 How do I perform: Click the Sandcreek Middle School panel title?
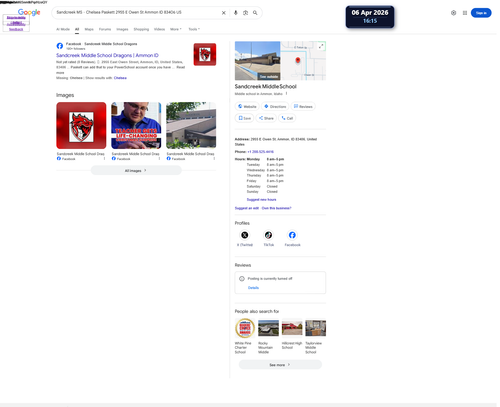(265, 86)
